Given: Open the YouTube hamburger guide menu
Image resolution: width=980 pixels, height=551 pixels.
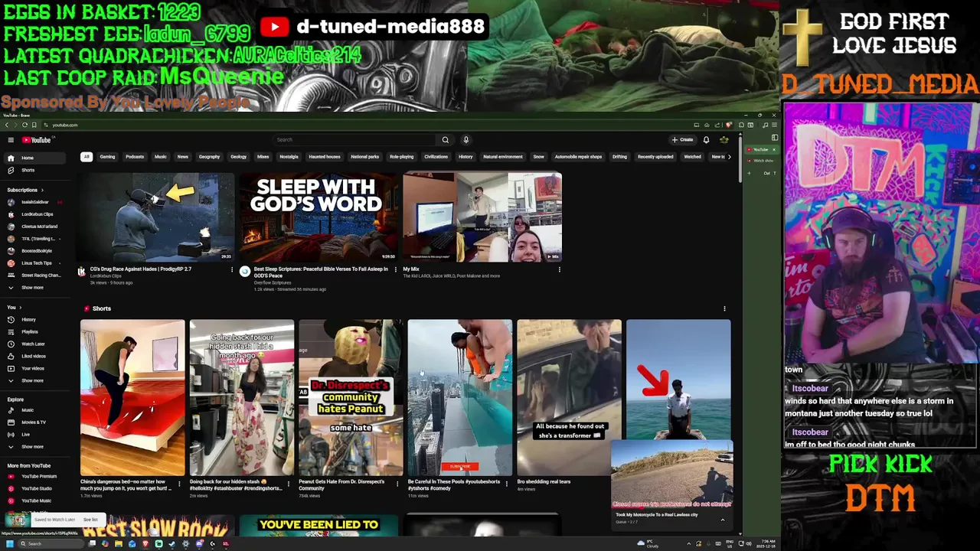Looking at the screenshot, I should click(11, 140).
